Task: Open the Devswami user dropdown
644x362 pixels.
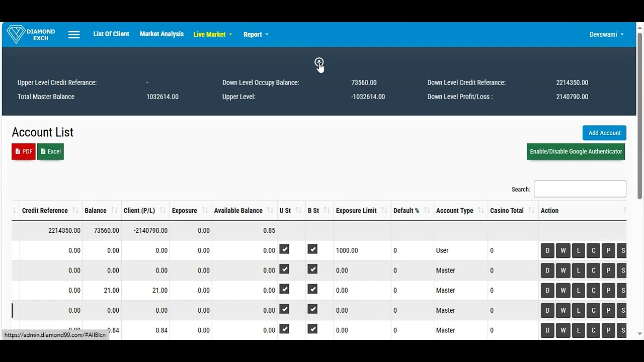Action: tap(607, 35)
